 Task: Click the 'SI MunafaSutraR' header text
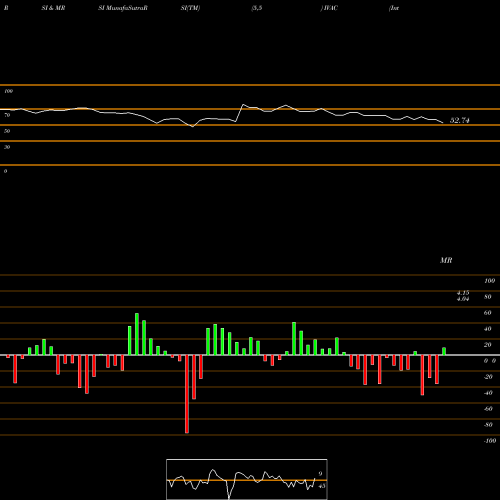[x=123, y=8]
